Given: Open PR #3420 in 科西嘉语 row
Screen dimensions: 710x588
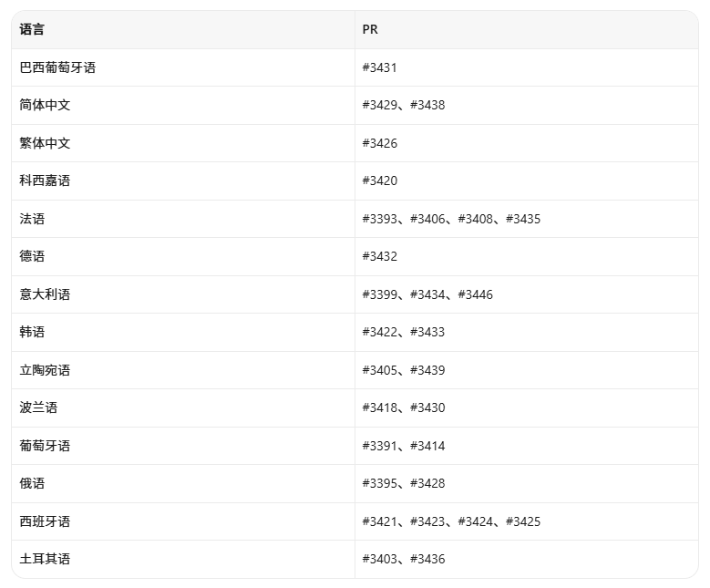Looking at the screenshot, I should coord(379,181).
